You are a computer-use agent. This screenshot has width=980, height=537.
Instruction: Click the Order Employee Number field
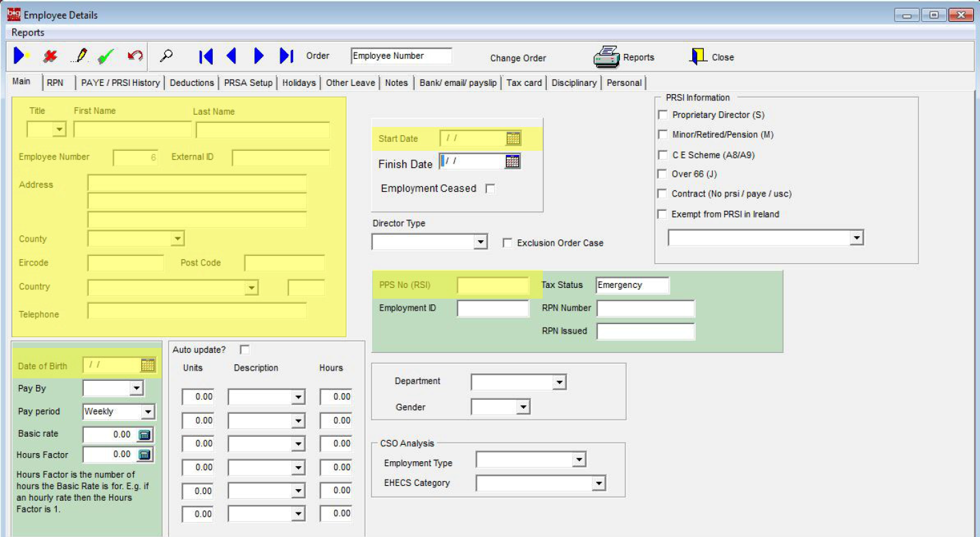401,56
